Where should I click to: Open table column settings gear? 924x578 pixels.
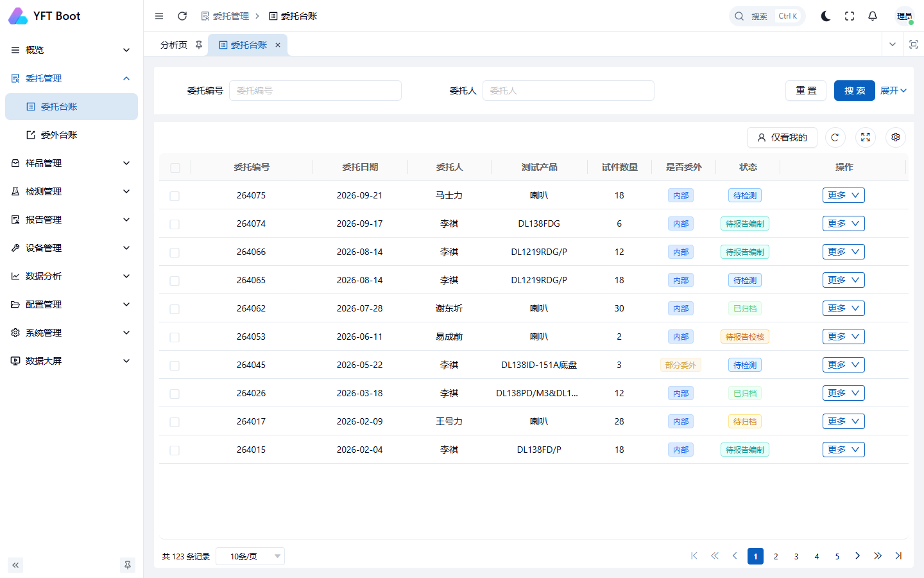pos(896,137)
